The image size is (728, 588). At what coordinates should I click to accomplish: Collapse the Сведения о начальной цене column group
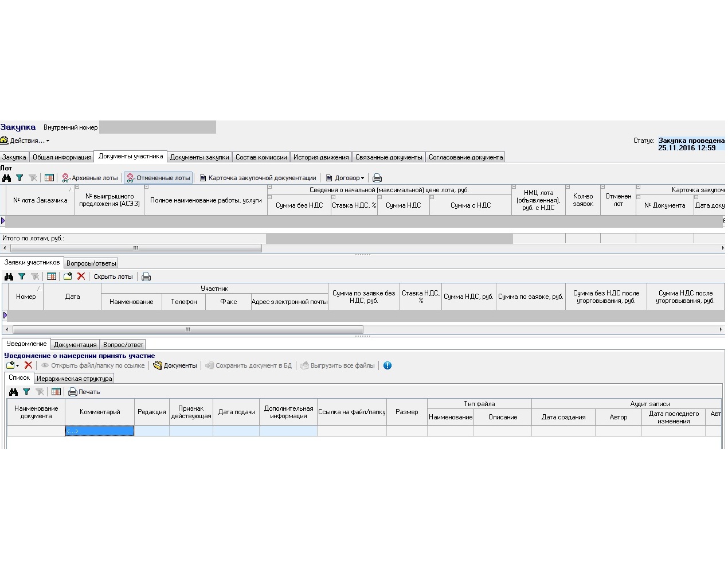click(270, 187)
